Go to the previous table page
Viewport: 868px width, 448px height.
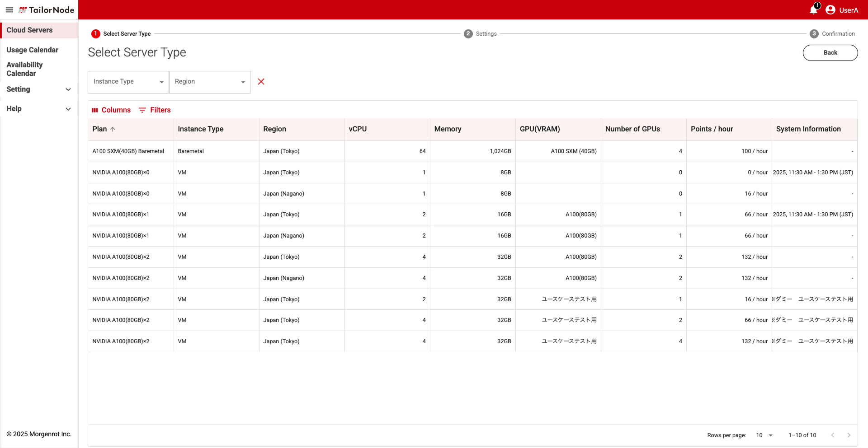coord(833,435)
